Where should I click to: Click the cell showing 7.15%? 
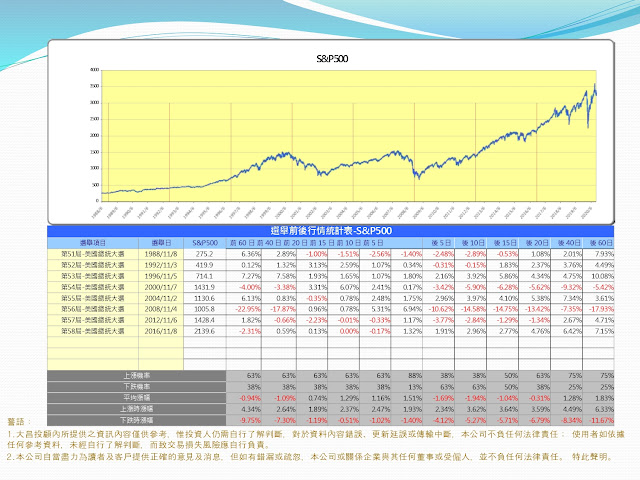pos(604,331)
